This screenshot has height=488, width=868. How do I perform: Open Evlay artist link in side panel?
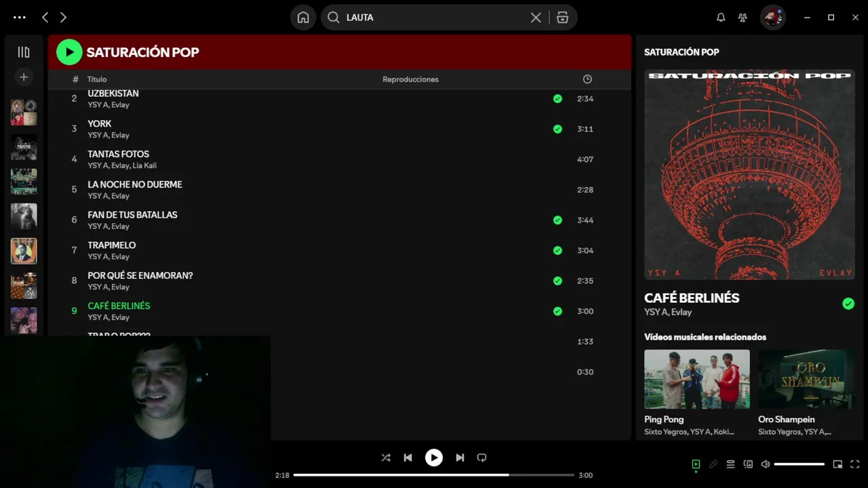pos(681,312)
